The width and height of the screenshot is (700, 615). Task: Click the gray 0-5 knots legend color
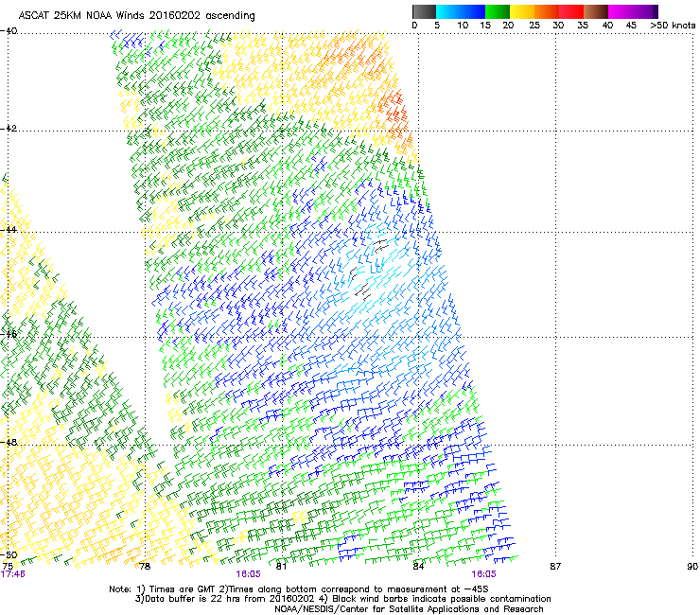click(x=424, y=11)
